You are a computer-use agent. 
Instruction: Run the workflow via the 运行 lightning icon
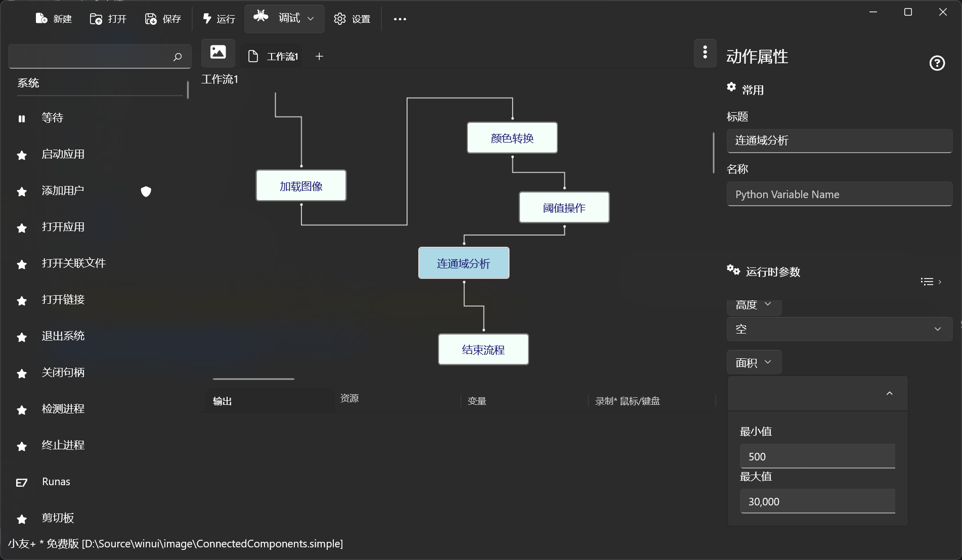[x=206, y=19]
